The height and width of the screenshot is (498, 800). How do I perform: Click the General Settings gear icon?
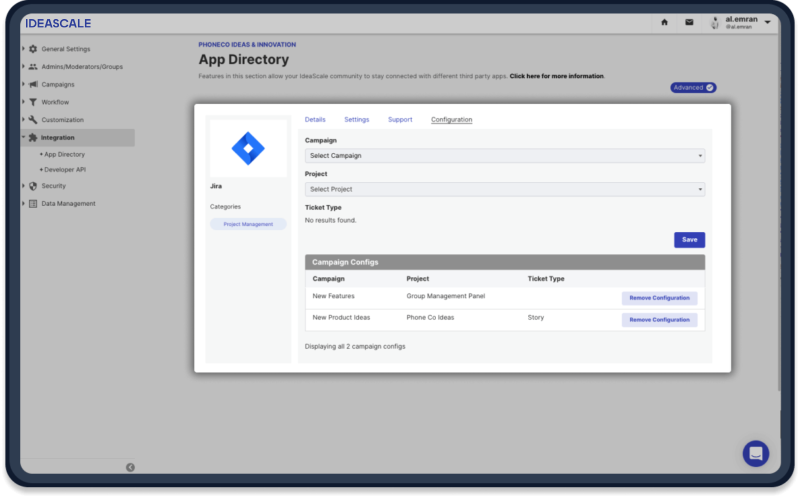(x=33, y=49)
